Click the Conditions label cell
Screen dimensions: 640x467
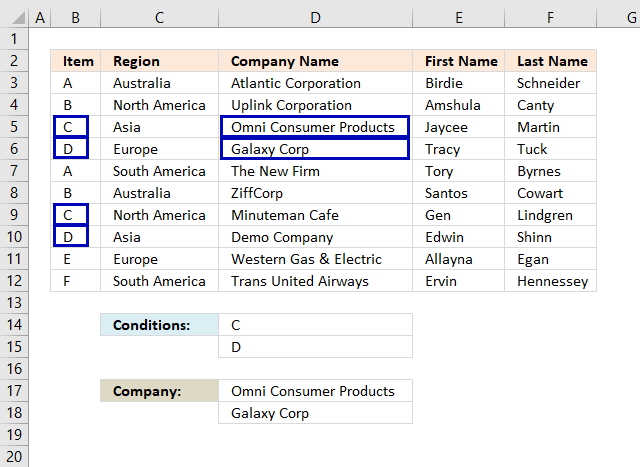(x=159, y=325)
